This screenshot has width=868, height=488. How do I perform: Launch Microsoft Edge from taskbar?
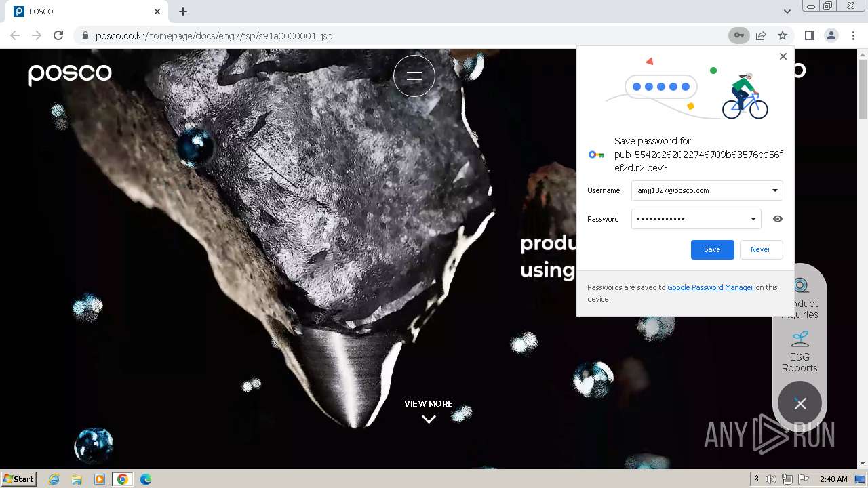[146, 479]
